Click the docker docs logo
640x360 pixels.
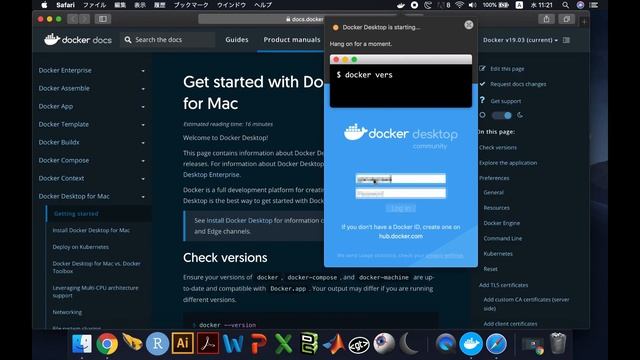pyautogui.click(x=78, y=40)
